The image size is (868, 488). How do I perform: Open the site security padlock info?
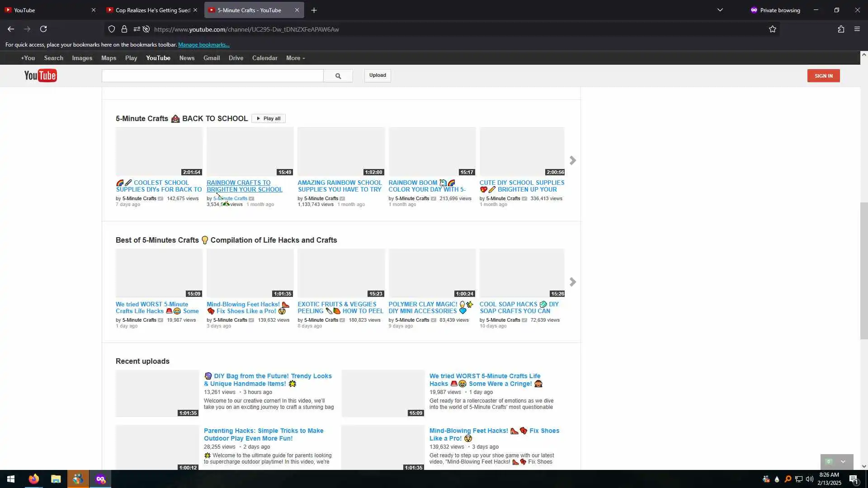pos(124,29)
